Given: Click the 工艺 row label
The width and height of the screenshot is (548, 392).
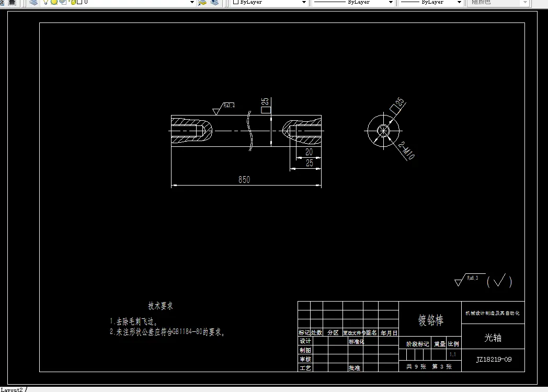Looking at the screenshot, I should [305, 368].
